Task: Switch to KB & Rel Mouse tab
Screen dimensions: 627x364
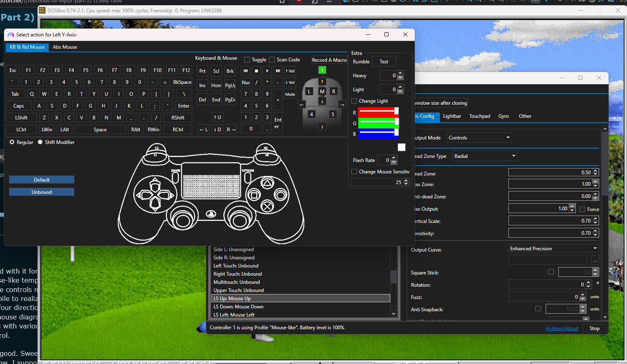Action: click(27, 47)
